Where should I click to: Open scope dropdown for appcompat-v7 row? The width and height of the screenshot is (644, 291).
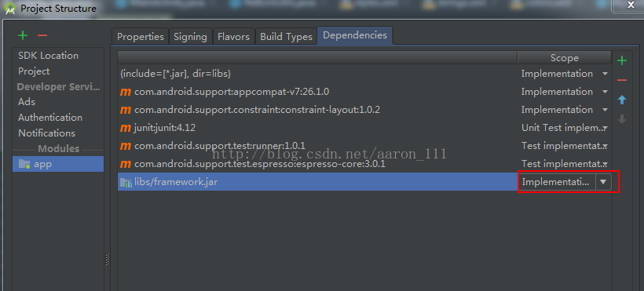(605, 92)
